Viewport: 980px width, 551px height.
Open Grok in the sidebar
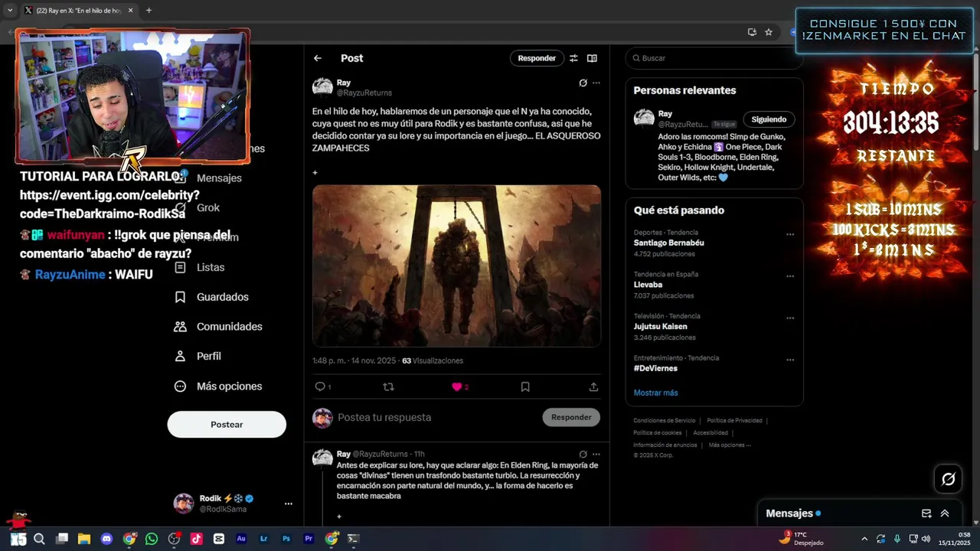pos(198,207)
